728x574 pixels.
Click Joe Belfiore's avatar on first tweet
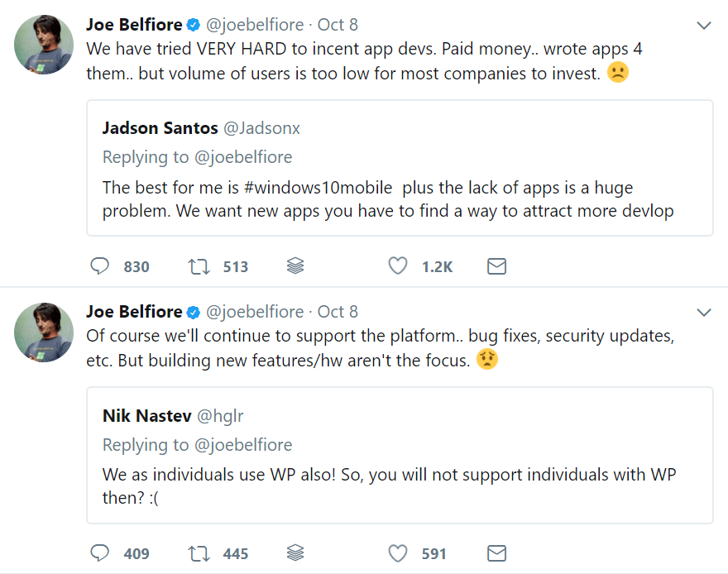[44, 45]
